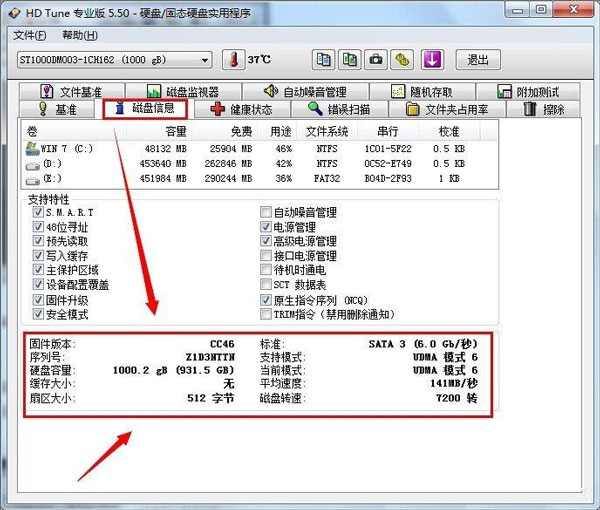Toggle the 接口电源管理 checkbox

coord(266,255)
